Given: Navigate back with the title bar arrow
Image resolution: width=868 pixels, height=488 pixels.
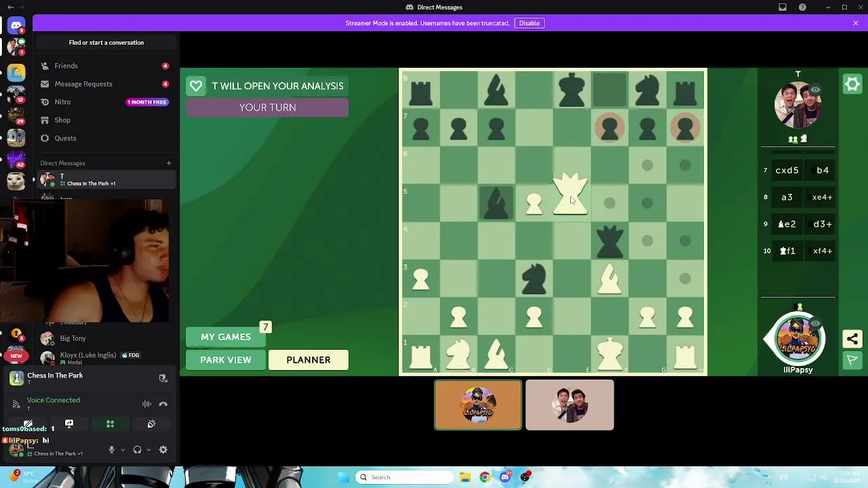Looking at the screenshot, I should (10, 7).
